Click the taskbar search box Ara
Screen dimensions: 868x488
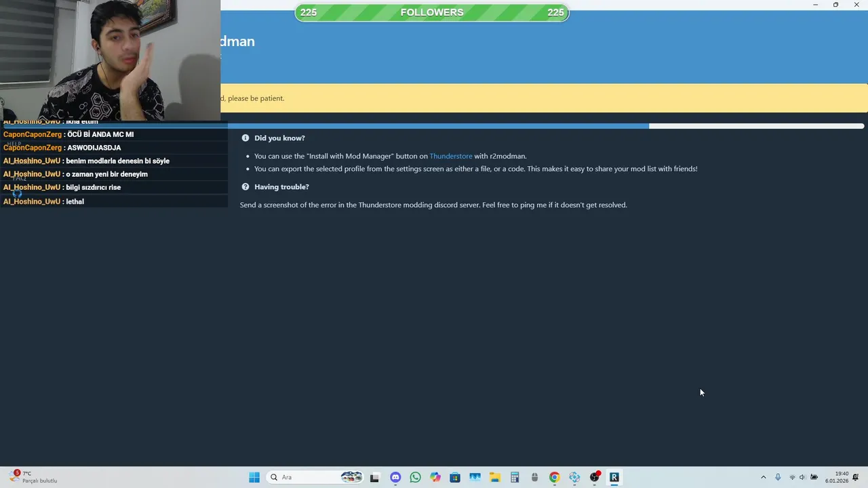pyautogui.click(x=315, y=477)
